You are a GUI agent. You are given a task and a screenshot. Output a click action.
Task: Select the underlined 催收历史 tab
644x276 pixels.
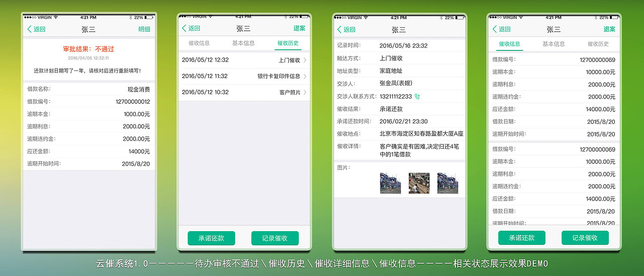pyautogui.click(x=288, y=43)
